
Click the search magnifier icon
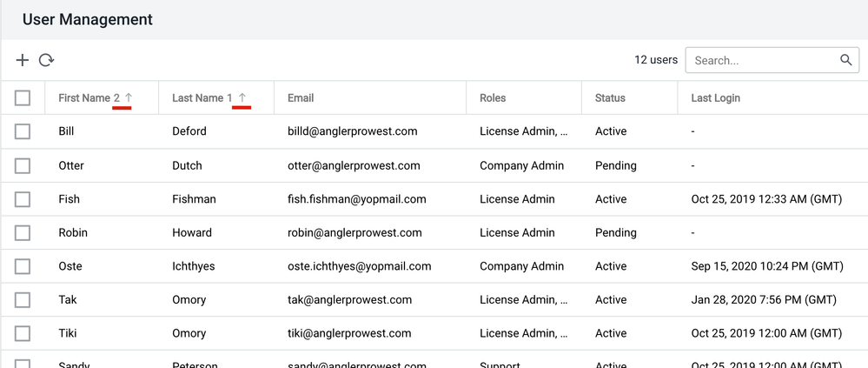pyautogui.click(x=845, y=60)
